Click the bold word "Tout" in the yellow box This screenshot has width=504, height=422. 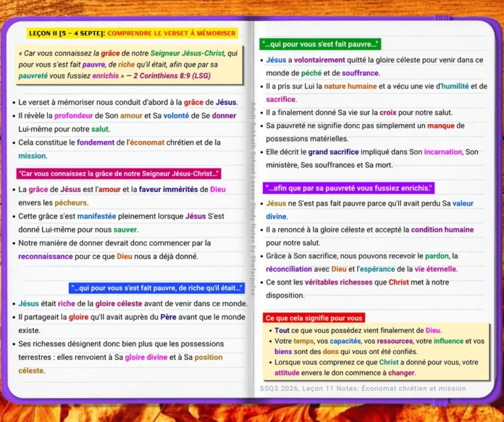(x=282, y=331)
